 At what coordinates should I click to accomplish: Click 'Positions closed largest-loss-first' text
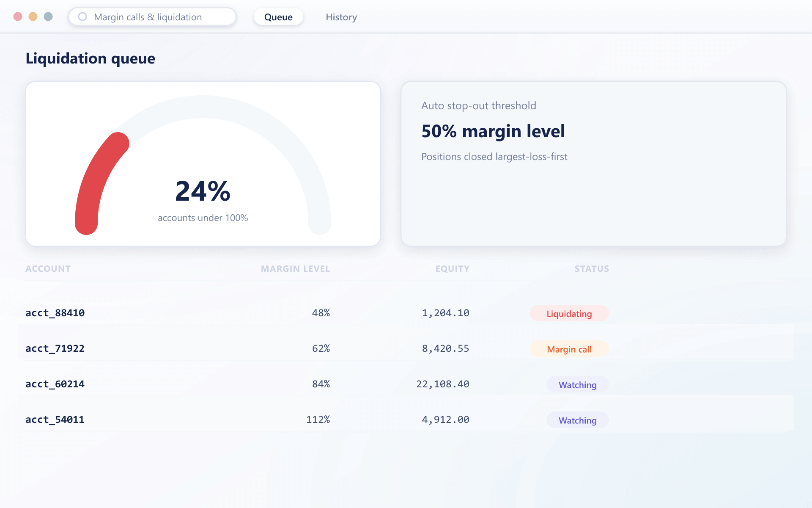pyautogui.click(x=494, y=157)
